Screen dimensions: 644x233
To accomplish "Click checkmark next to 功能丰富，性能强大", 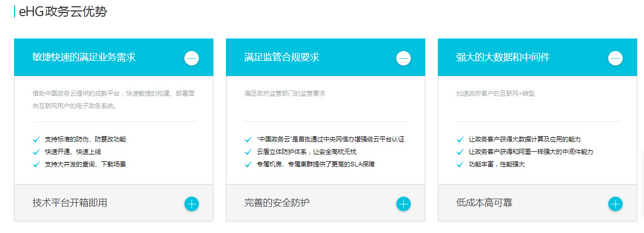I will 460,164.
